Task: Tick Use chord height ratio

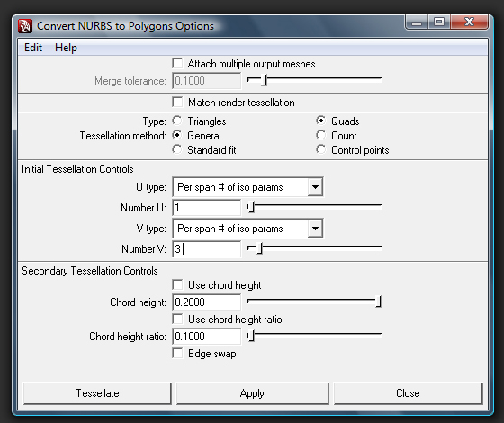Action: [177, 319]
